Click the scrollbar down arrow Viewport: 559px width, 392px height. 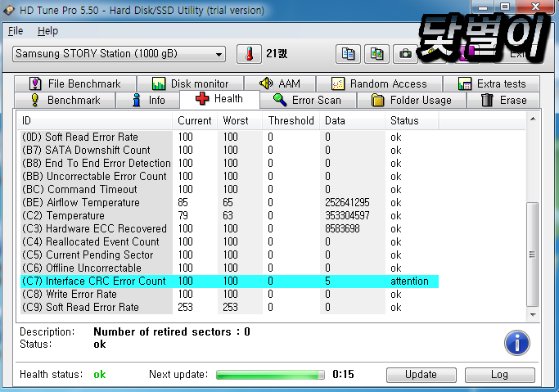tap(533, 315)
